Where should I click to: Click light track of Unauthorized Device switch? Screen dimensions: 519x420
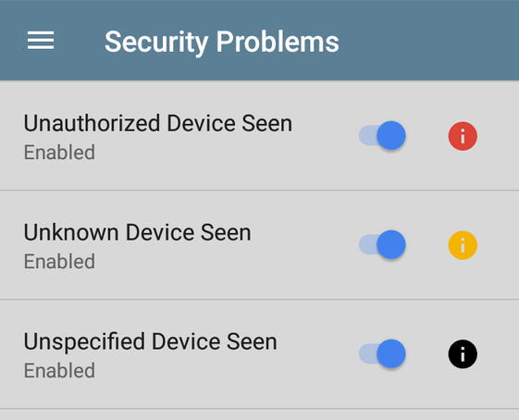pyautogui.click(x=367, y=135)
